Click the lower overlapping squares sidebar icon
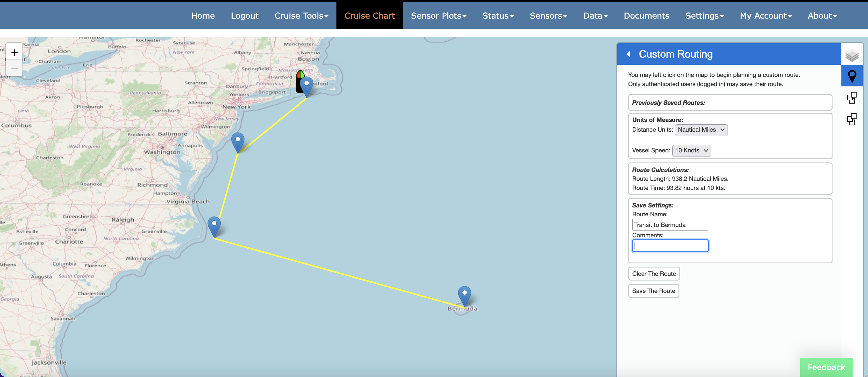Image resolution: width=868 pixels, height=377 pixels. pos(851,119)
